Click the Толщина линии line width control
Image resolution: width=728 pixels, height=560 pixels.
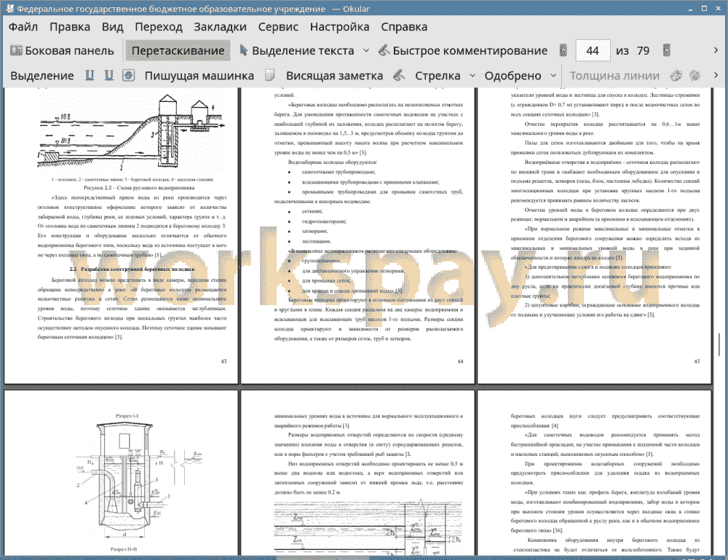pyautogui.click(x=614, y=76)
